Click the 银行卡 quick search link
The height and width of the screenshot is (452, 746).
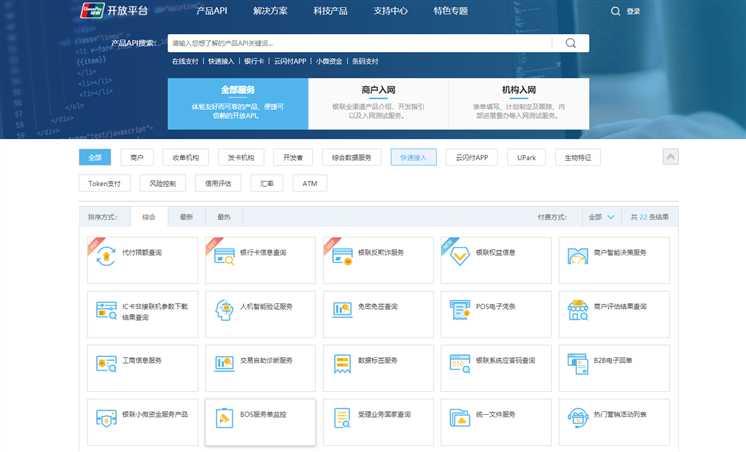click(x=254, y=61)
